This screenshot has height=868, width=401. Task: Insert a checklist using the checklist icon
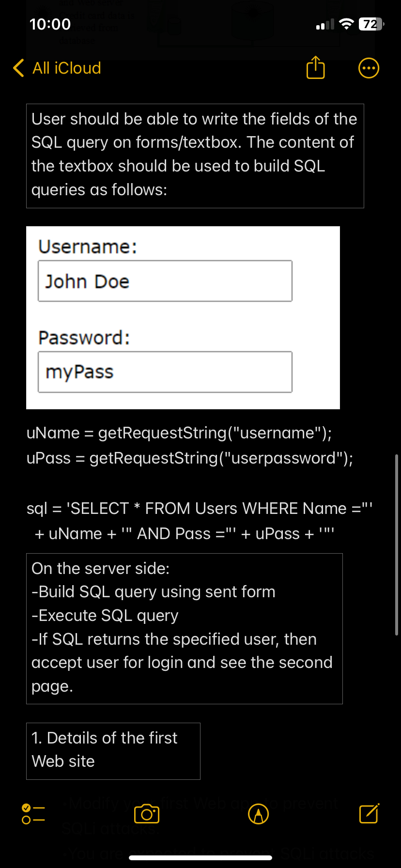(32, 814)
